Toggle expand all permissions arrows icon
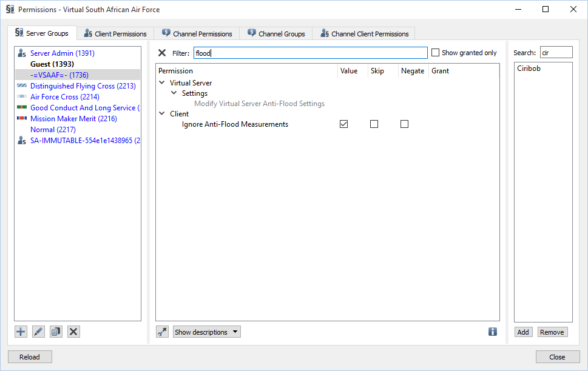This screenshot has height=371, width=588. tap(161, 332)
